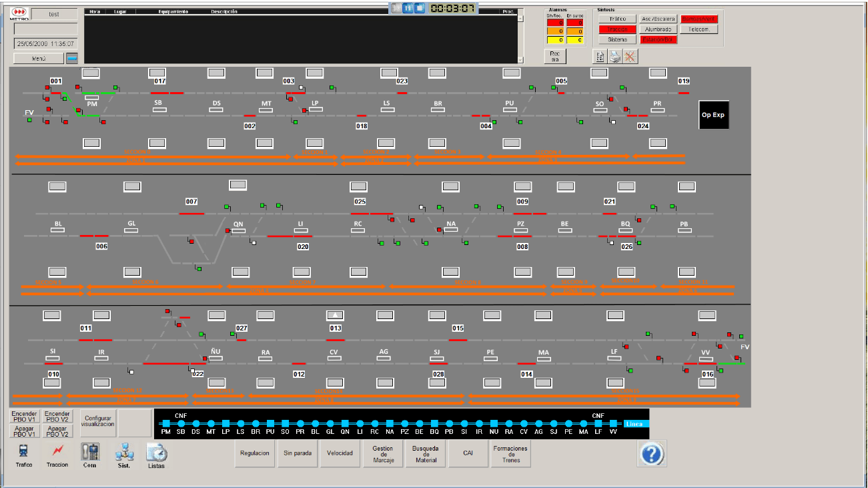Open the Trafico train icon

[23, 452]
